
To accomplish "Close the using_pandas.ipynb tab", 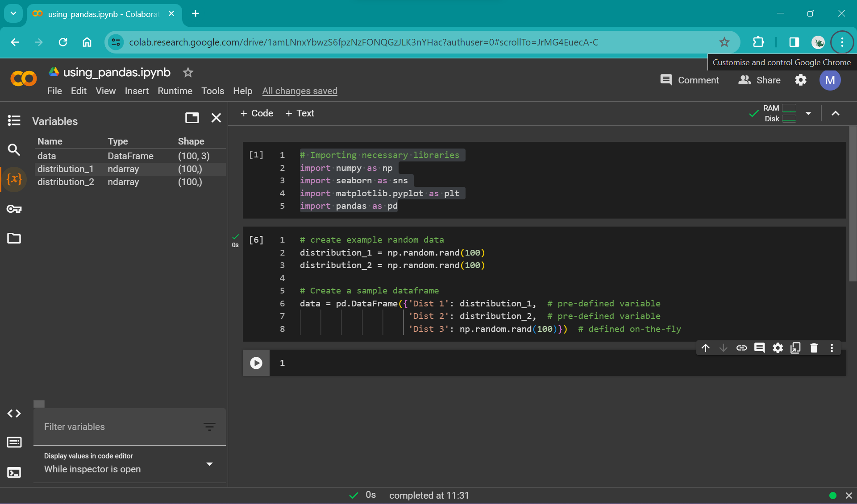I will click(x=171, y=13).
